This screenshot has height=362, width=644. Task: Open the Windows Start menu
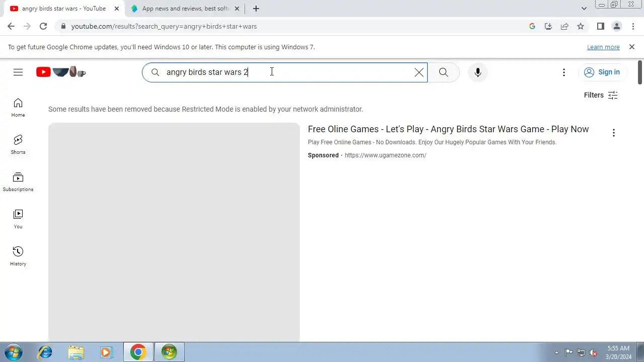[14, 352]
